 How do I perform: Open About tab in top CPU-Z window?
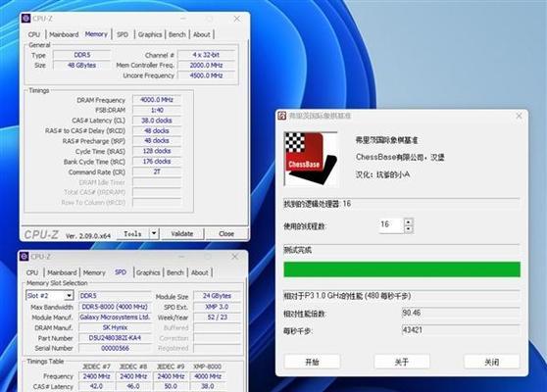(202, 34)
